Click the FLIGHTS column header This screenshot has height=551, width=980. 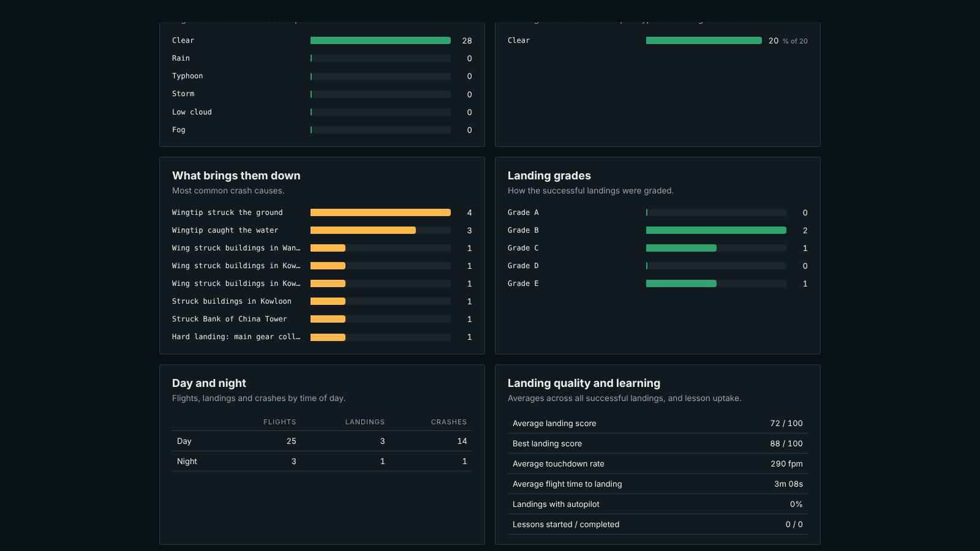tap(280, 422)
